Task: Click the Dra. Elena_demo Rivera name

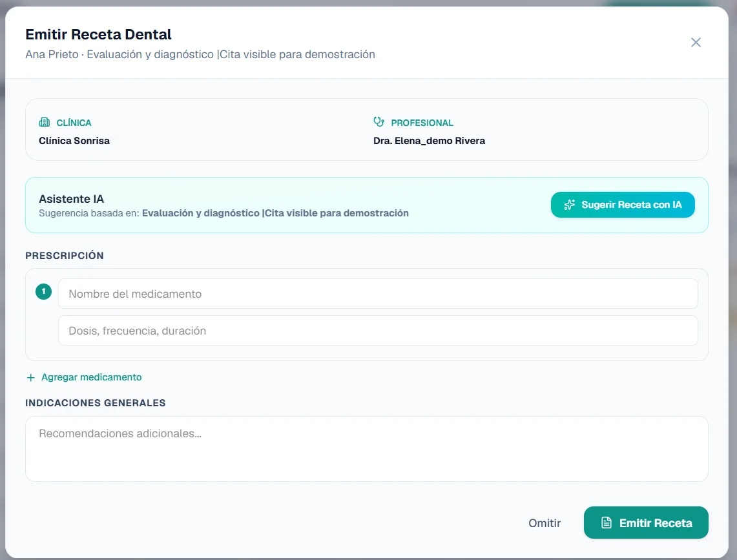Action: coord(429,141)
